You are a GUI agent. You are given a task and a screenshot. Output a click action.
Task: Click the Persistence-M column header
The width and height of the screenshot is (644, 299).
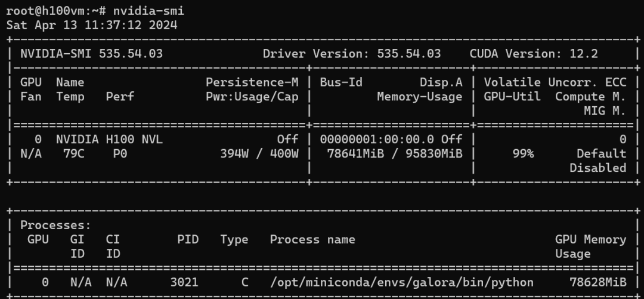(x=256, y=82)
